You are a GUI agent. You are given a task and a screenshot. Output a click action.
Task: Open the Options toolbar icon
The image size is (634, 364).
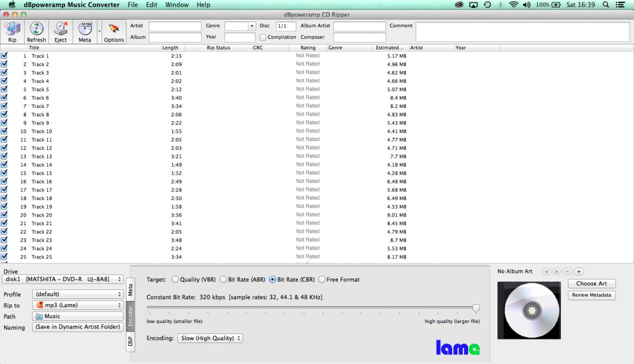(x=114, y=29)
